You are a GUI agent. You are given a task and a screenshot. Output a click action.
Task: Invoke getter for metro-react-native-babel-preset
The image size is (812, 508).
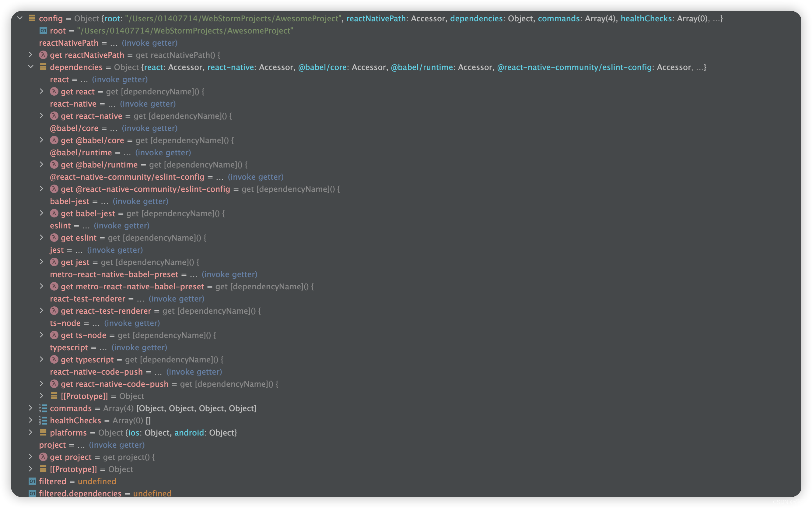(x=229, y=274)
